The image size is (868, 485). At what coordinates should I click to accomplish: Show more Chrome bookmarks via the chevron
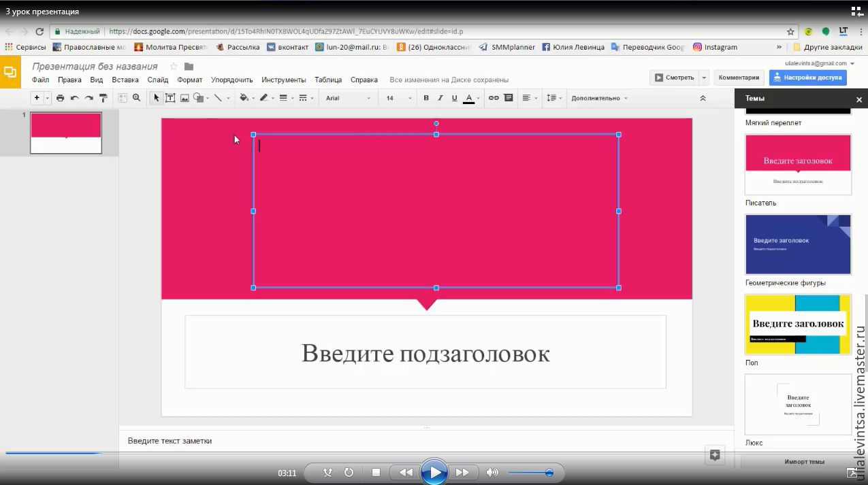(779, 47)
